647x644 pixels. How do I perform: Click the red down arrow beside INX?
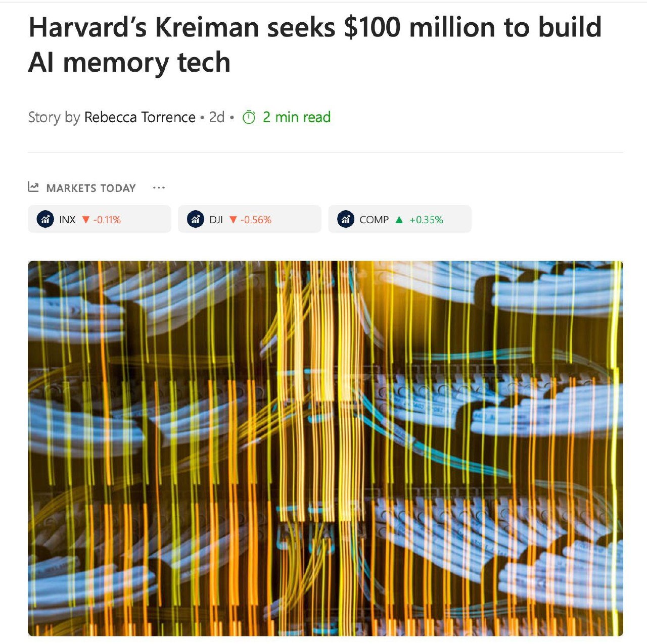86,220
